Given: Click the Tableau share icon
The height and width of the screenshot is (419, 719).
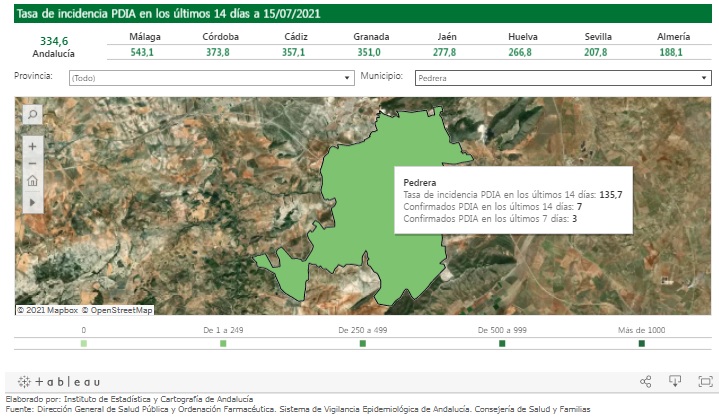Looking at the screenshot, I should click(645, 381).
